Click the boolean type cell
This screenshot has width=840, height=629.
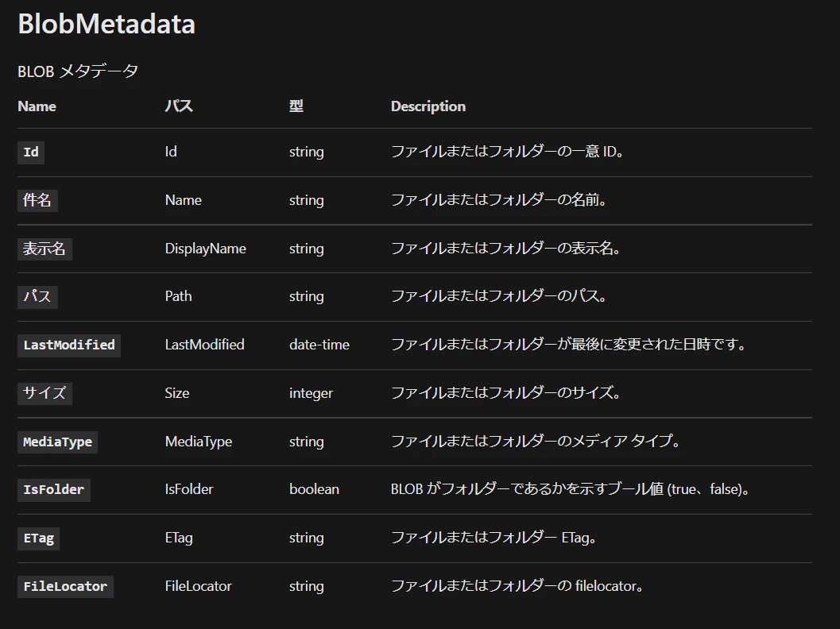point(314,489)
